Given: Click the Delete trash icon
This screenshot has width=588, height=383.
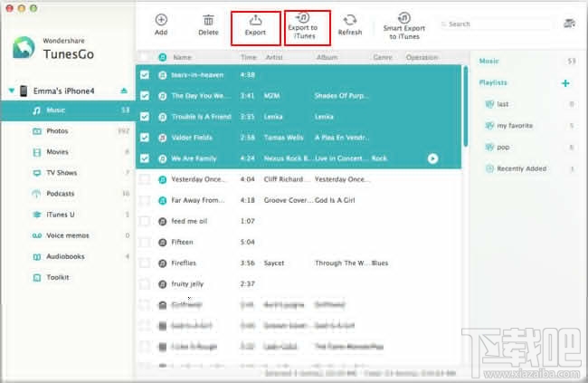Looking at the screenshot, I should tap(208, 20).
